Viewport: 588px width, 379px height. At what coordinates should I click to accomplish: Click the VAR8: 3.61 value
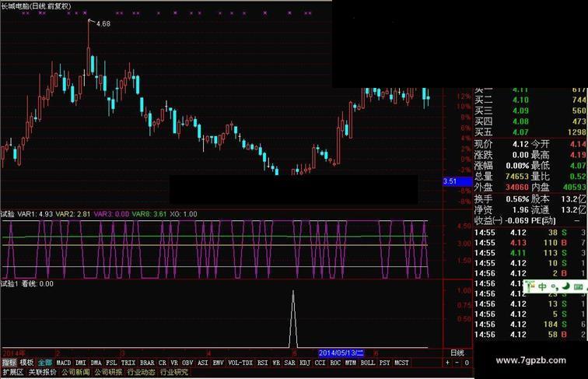pos(149,214)
